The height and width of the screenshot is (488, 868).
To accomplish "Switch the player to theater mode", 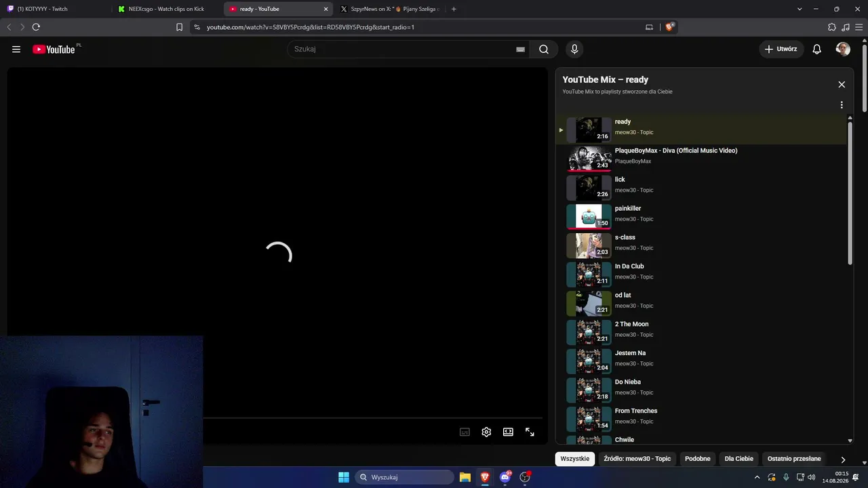I will (508, 432).
